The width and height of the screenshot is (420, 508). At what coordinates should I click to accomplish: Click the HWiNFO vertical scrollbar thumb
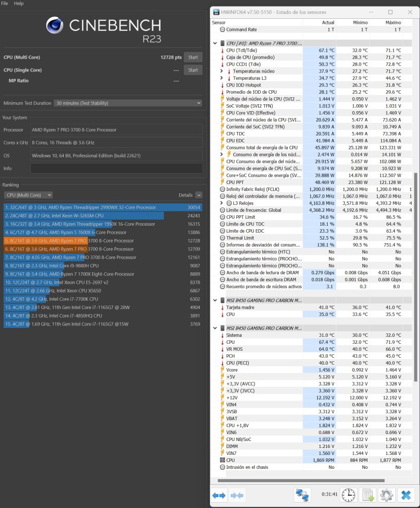pyautogui.click(x=416, y=277)
